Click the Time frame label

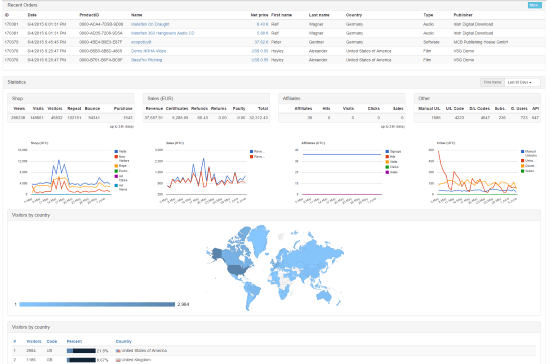coord(492,82)
